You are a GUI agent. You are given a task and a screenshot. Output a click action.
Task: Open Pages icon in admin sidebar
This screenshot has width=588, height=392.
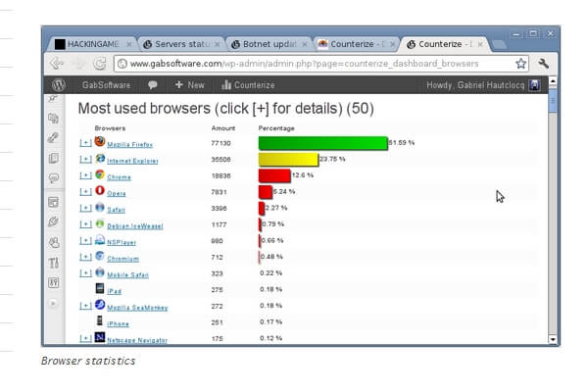coord(54,158)
